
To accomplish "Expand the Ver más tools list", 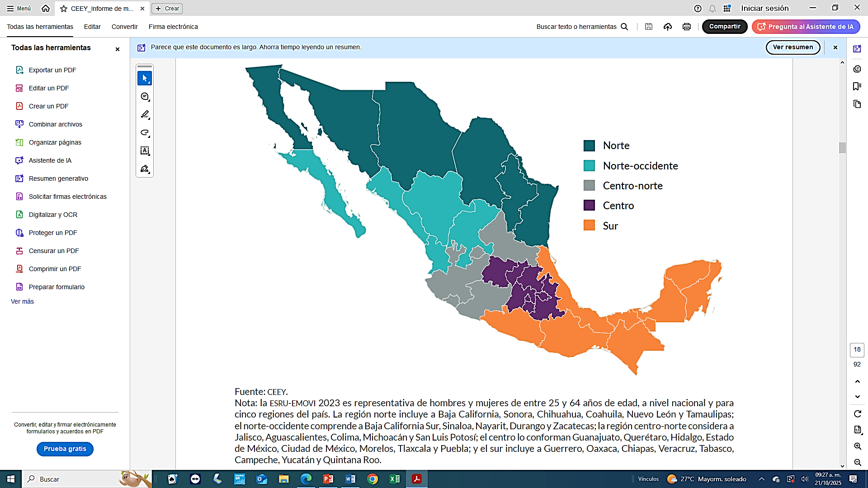I will tap(22, 301).
